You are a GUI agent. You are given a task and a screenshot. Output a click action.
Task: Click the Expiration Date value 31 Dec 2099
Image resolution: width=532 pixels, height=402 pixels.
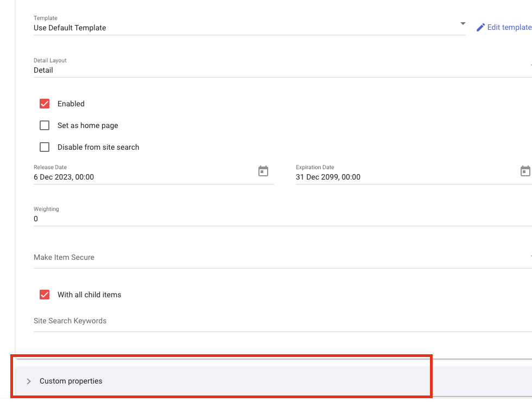(328, 177)
